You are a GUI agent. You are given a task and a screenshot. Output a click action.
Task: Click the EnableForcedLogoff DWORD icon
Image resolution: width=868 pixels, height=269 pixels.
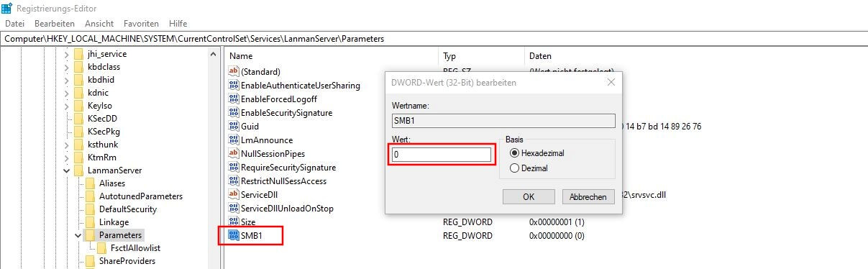coord(233,99)
